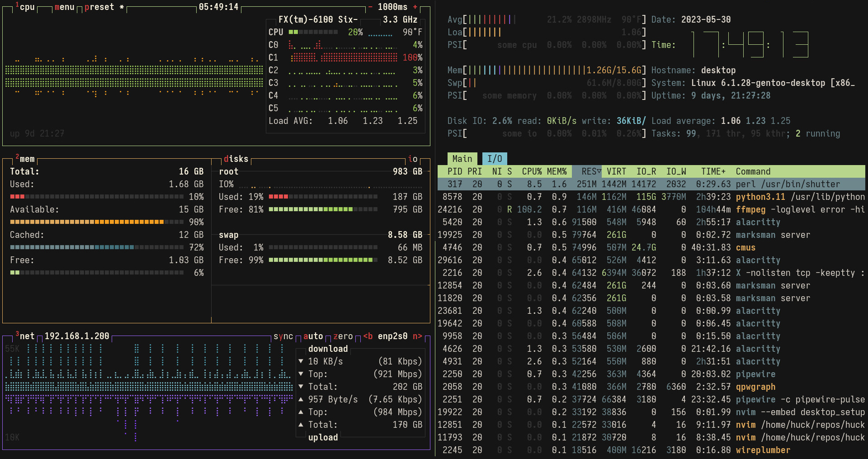
Task: Select marksman server process PID 19925
Action: click(x=651, y=235)
